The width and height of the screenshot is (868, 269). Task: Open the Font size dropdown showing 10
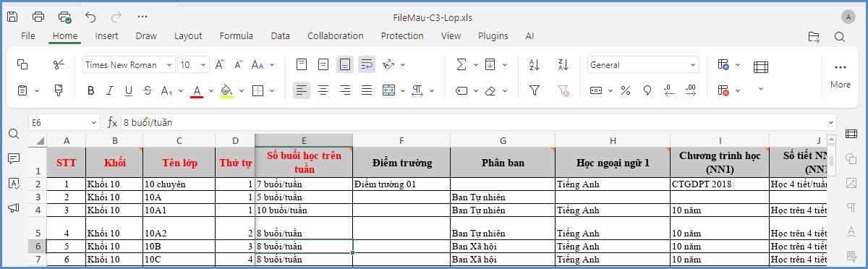click(x=203, y=65)
